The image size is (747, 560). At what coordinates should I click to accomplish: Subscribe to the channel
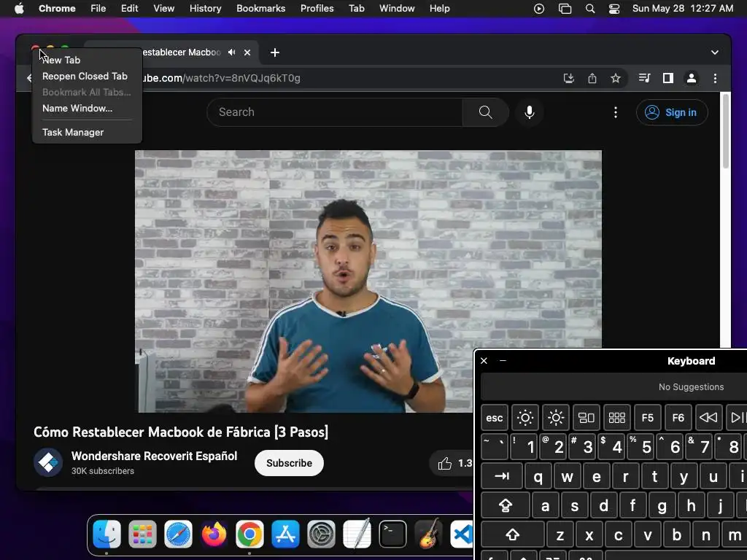tap(289, 463)
